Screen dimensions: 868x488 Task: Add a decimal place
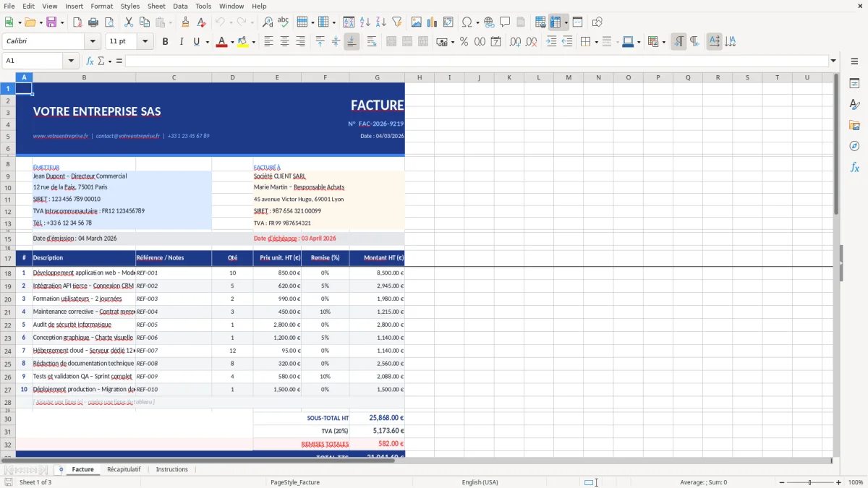tap(515, 42)
